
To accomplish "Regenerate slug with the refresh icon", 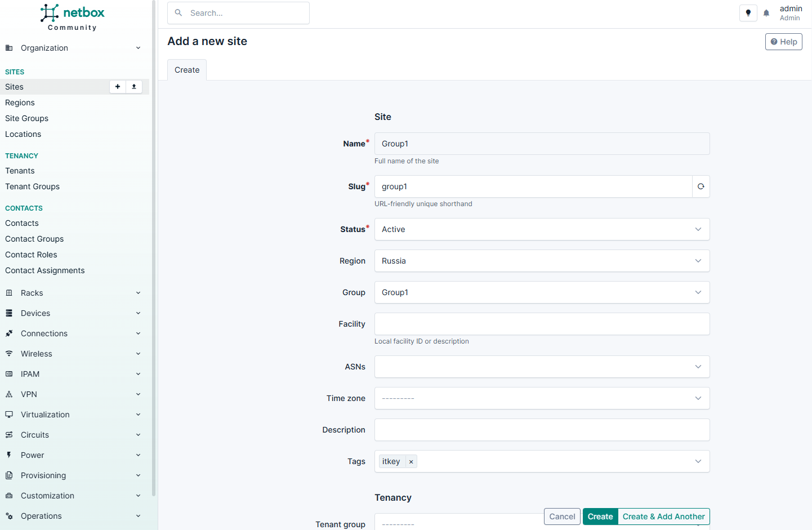I will point(701,186).
